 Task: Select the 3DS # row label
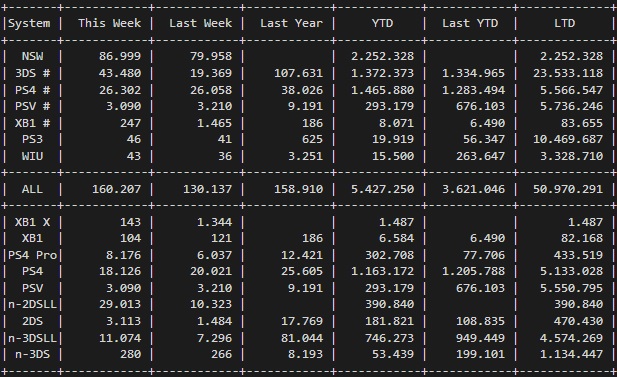(x=32, y=73)
